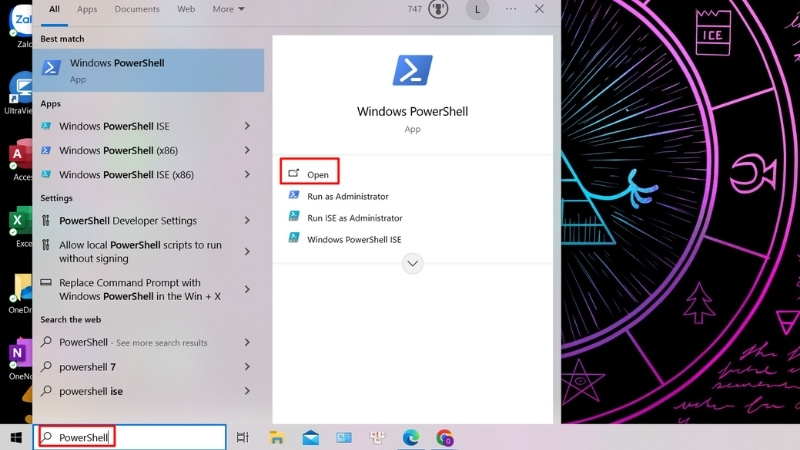This screenshot has height=450, width=800.
Task: Click the Windows PowerShell ISE app icon
Action: point(46,126)
